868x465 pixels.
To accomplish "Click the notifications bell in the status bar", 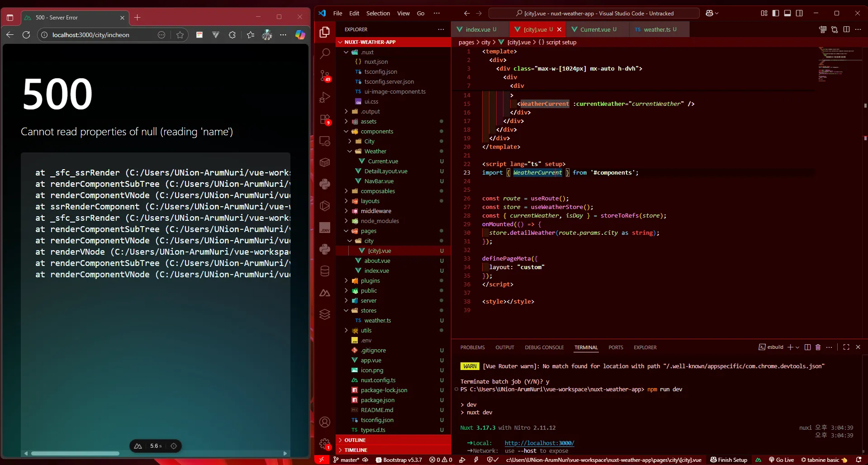I will (859, 460).
